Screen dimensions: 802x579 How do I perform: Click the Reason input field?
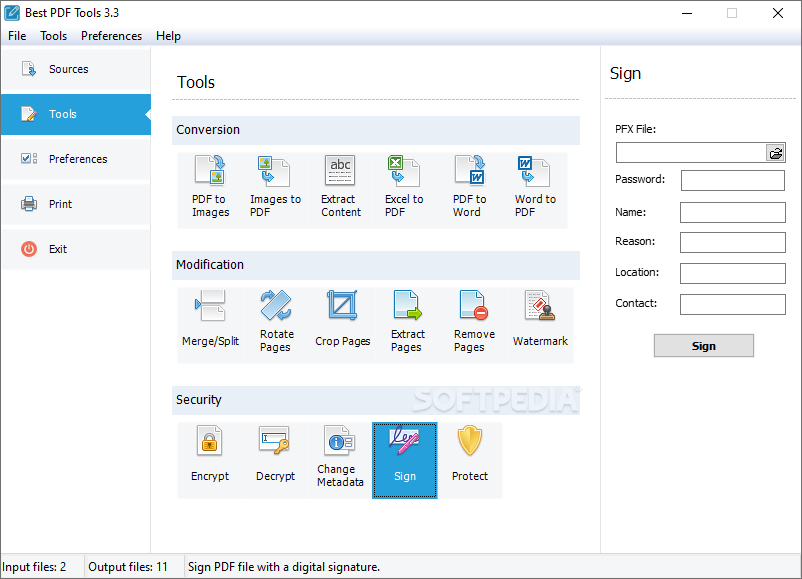pyautogui.click(x=732, y=242)
